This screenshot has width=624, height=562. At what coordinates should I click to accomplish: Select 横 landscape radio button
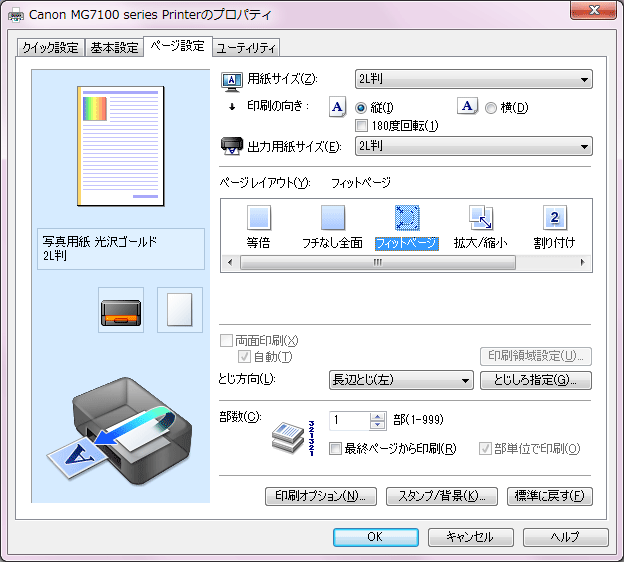click(491, 107)
